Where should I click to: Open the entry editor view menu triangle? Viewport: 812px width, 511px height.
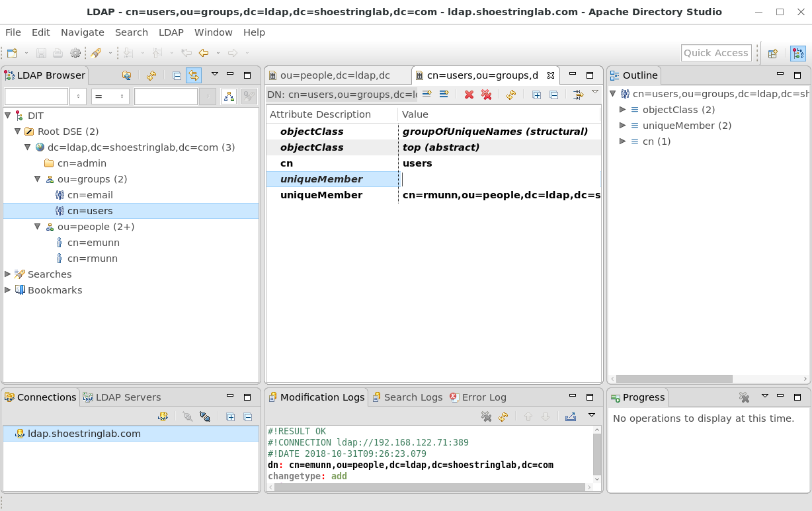point(595,93)
